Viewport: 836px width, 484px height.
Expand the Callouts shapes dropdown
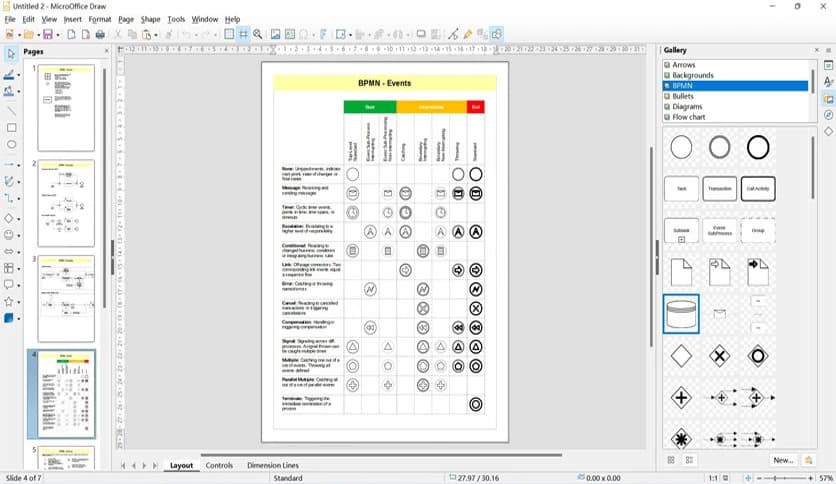tap(19, 285)
